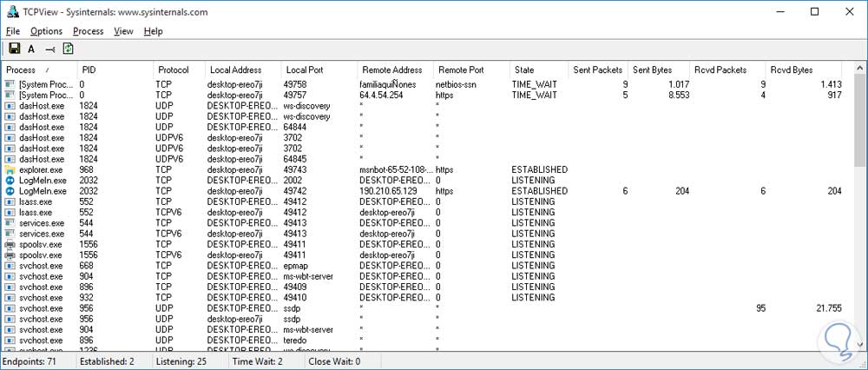The height and width of the screenshot is (370, 868).
Task: Open the File menu
Action: 13,31
